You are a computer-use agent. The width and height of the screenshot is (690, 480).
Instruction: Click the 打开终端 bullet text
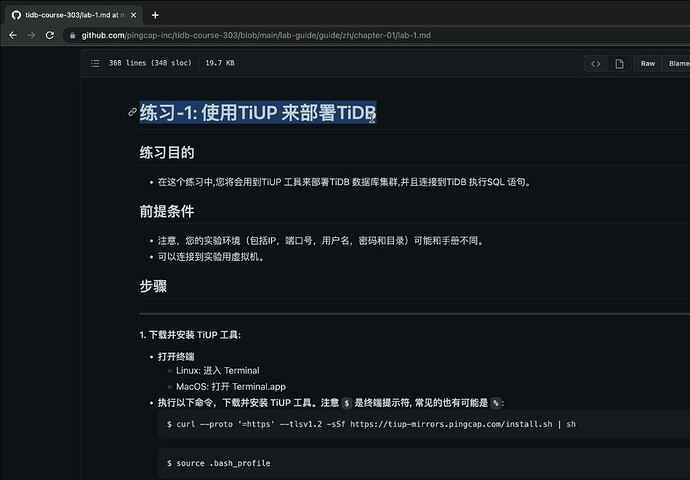pyautogui.click(x=176, y=356)
